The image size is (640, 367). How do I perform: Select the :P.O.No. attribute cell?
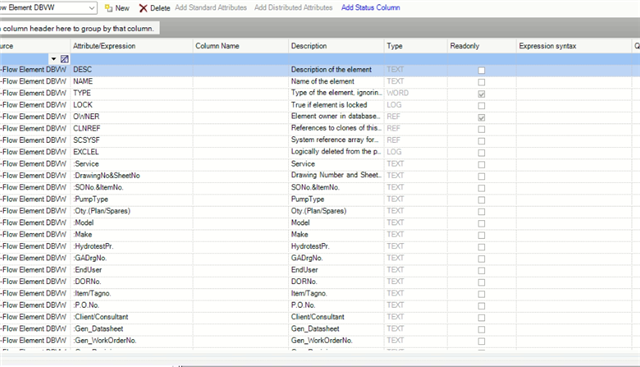[x=132, y=305]
